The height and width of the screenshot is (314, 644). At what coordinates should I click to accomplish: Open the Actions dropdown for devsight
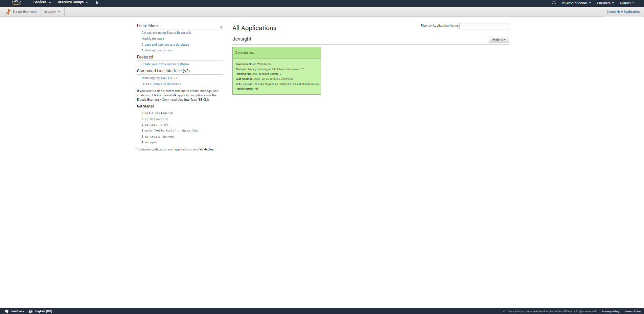click(x=498, y=39)
